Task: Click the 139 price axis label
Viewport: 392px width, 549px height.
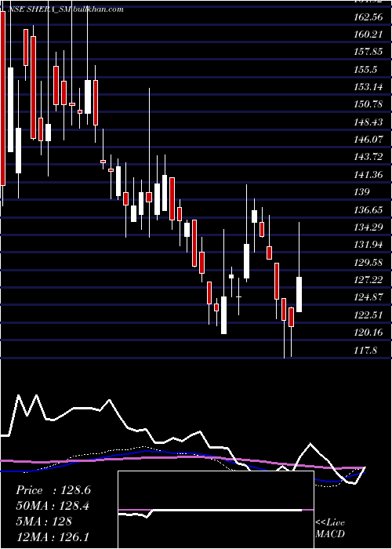Action: 361,192
